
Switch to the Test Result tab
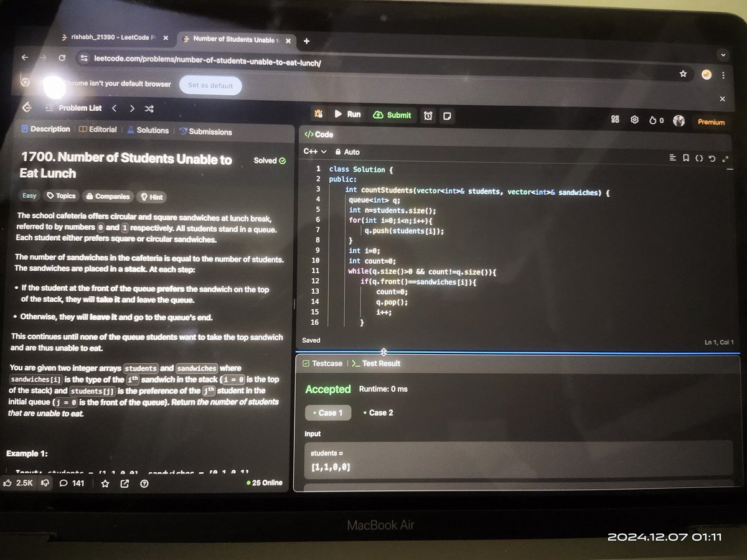376,363
